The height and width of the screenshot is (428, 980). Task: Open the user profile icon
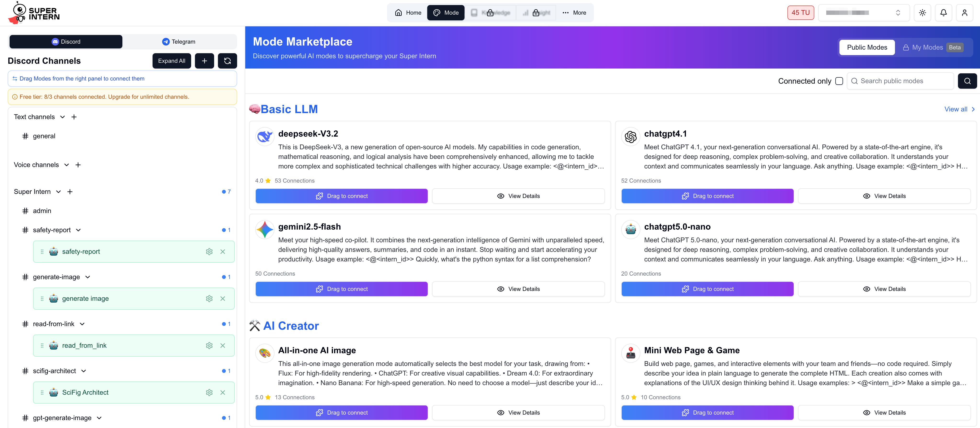click(x=964, y=12)
